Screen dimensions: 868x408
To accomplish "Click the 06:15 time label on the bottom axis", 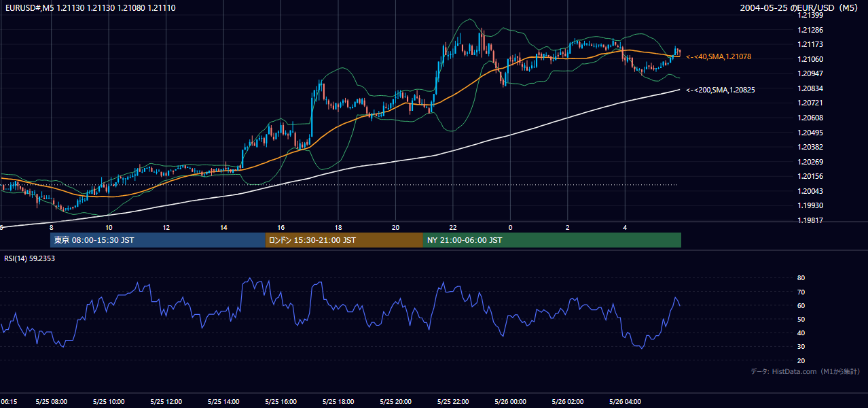I will (x=8, y=402).
